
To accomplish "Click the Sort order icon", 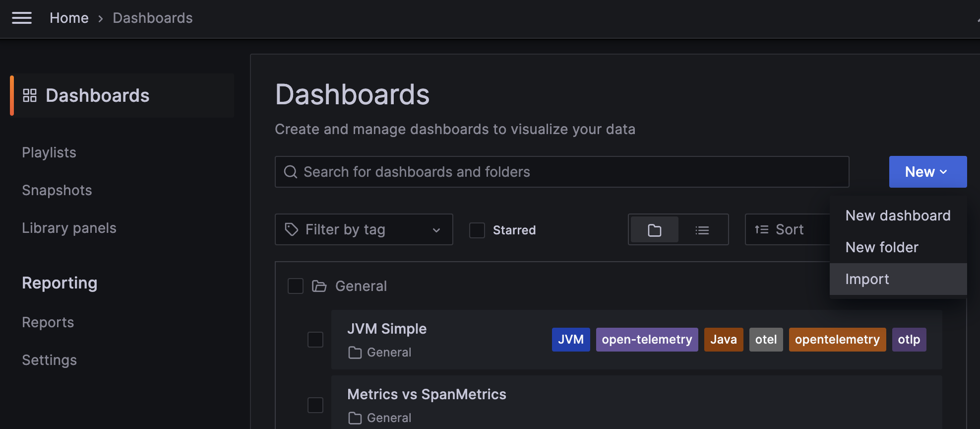I will point(761,229).
